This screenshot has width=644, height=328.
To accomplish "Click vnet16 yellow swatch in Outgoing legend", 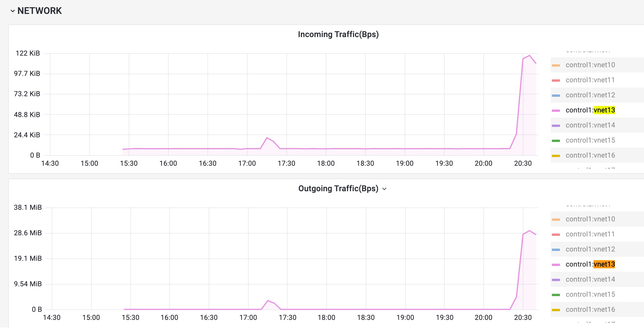I will pos(556,310).
